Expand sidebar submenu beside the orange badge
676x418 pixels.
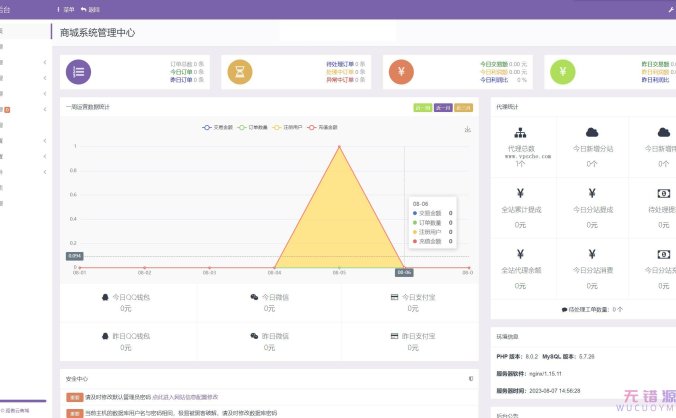pos(44,109)
